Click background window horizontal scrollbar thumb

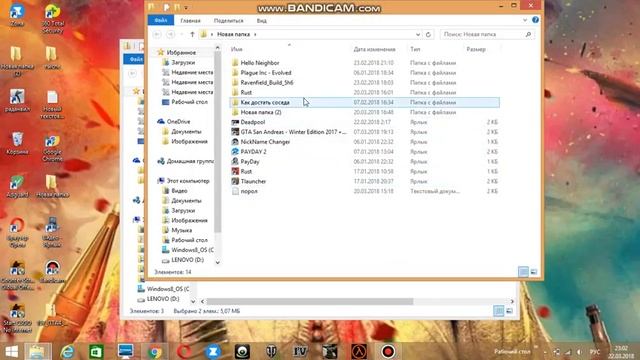coord(310,301)
